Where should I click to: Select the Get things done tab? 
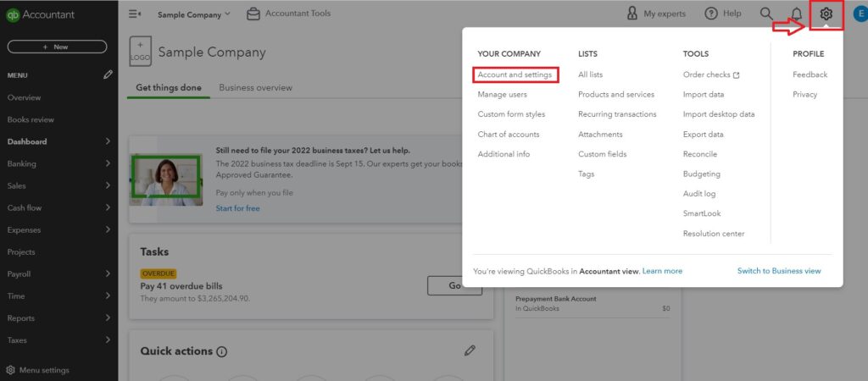(x=169, y=87)
